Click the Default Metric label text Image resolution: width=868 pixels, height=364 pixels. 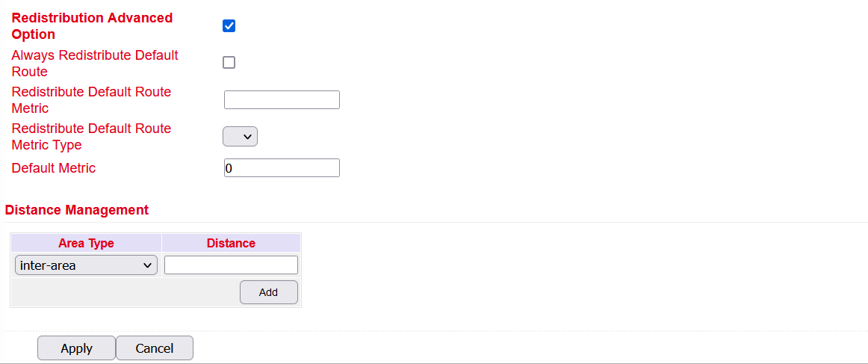[x=54, y=168]
